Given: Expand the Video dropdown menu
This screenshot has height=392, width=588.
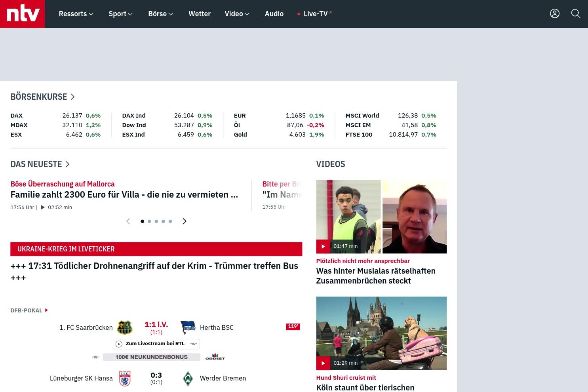Looking at the screenshot, I should pyautogui.click(x=237, y=14).
